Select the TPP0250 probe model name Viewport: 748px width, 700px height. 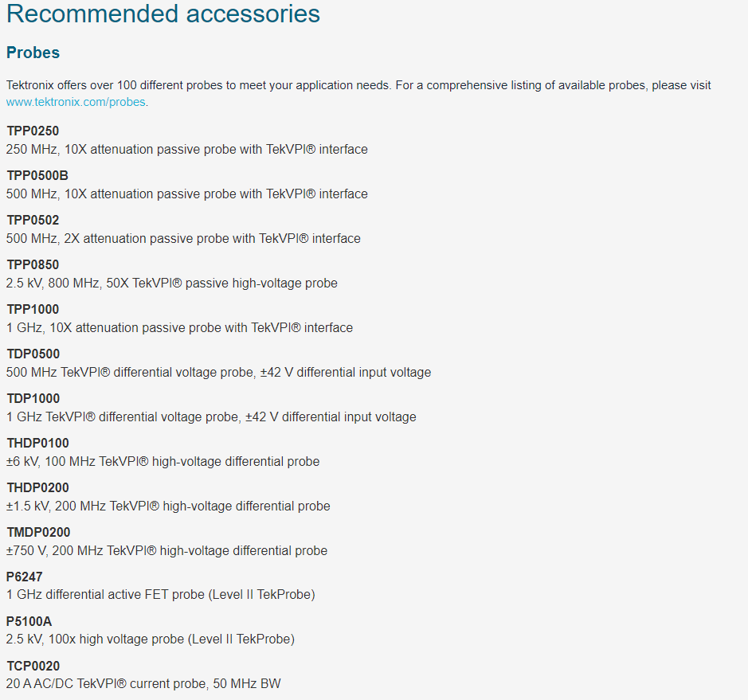tap(33, 131)
